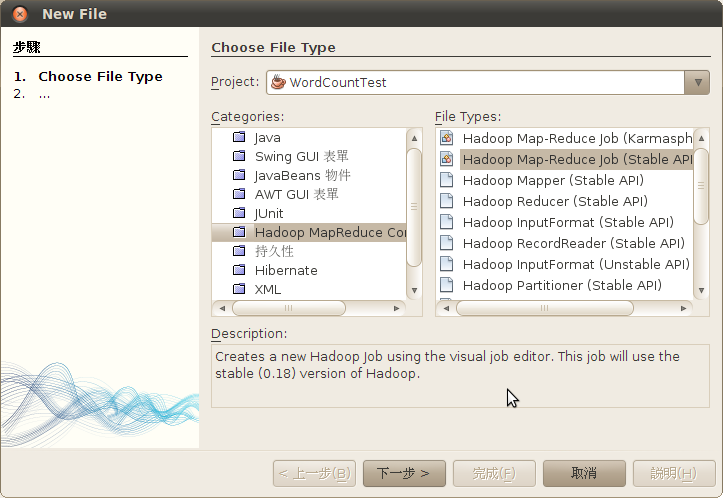Screen dimensions: 723x498
Task: Choose Hadoop InputFormat (Stable API)
Action: 564,222
